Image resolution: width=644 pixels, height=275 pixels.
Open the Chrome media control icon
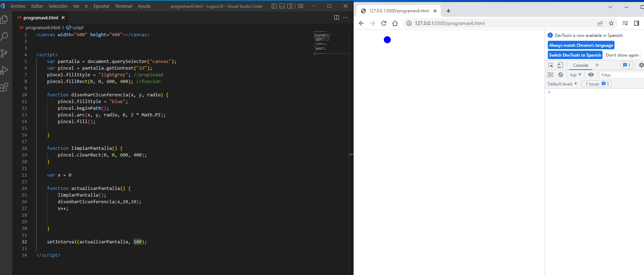pyautogui.click(x=625, y=23)
